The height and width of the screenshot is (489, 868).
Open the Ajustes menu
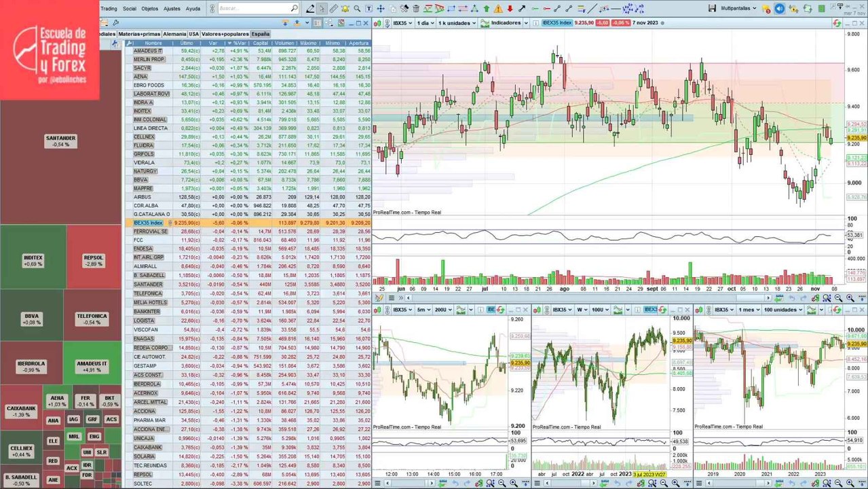point(172,9)
